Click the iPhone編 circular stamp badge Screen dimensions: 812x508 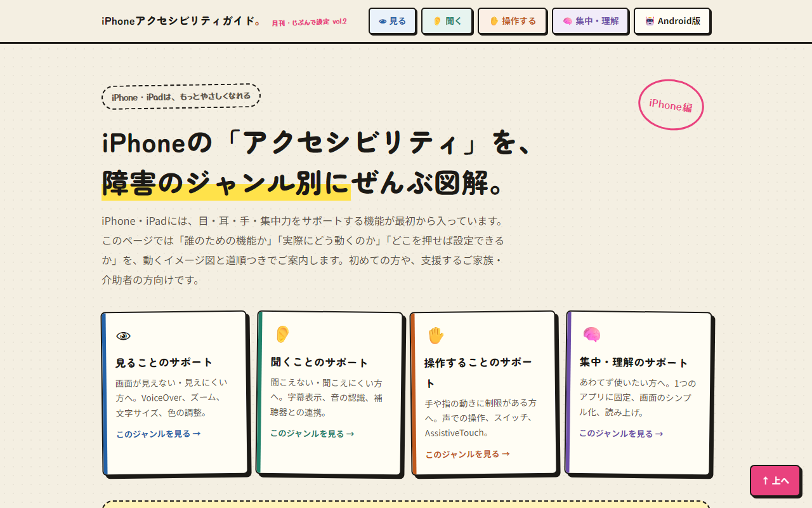(671, 105)
